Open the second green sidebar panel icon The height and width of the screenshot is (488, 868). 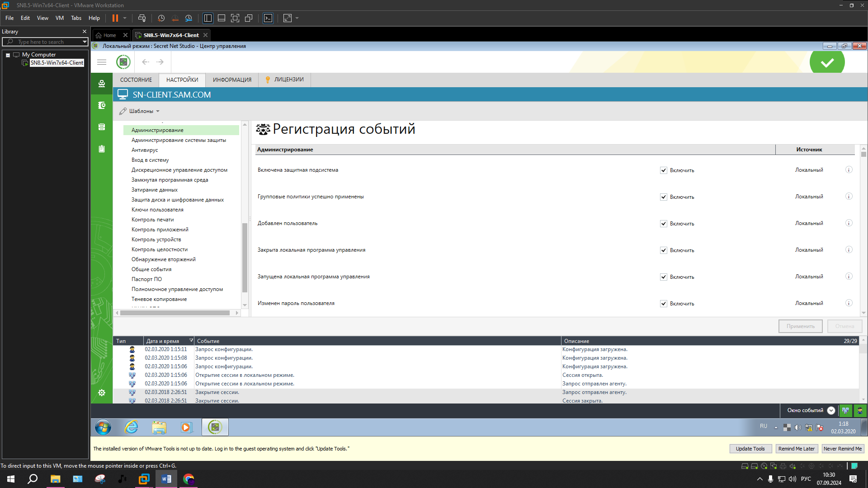tap(102, 105)
